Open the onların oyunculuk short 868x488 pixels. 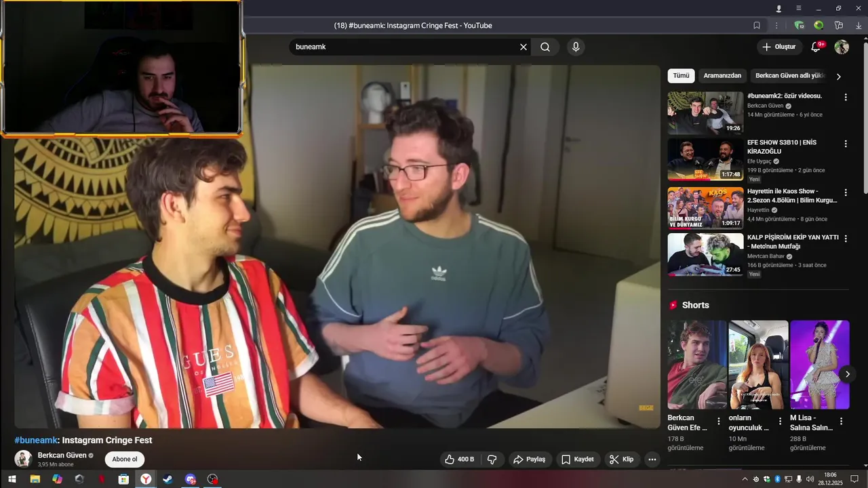758,365
